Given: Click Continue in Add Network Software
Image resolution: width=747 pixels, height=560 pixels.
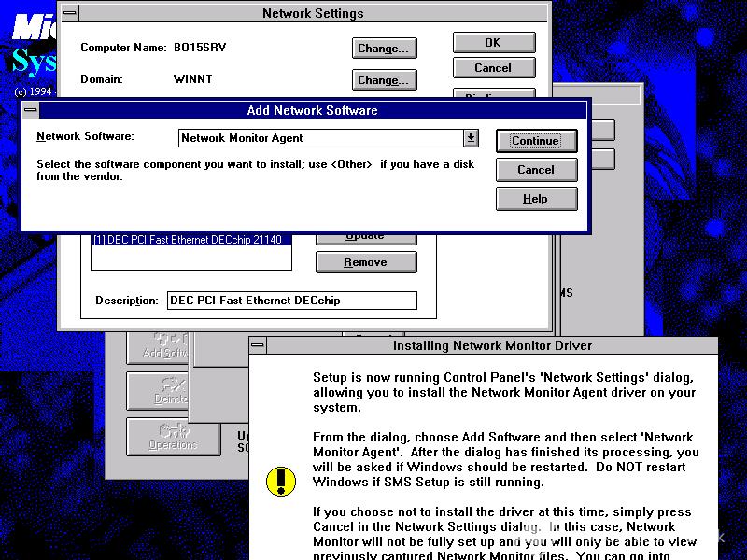Looking at the screenshot, I should [x=536, y=141].
